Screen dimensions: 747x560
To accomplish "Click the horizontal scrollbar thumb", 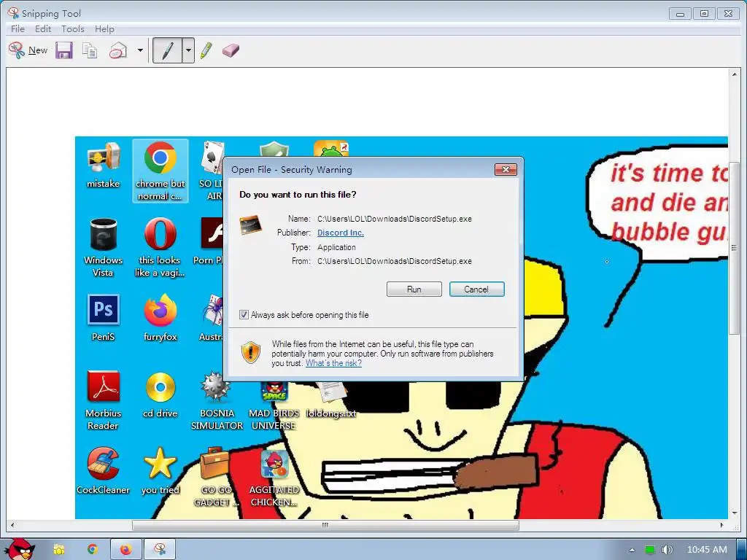I will 325,525.
